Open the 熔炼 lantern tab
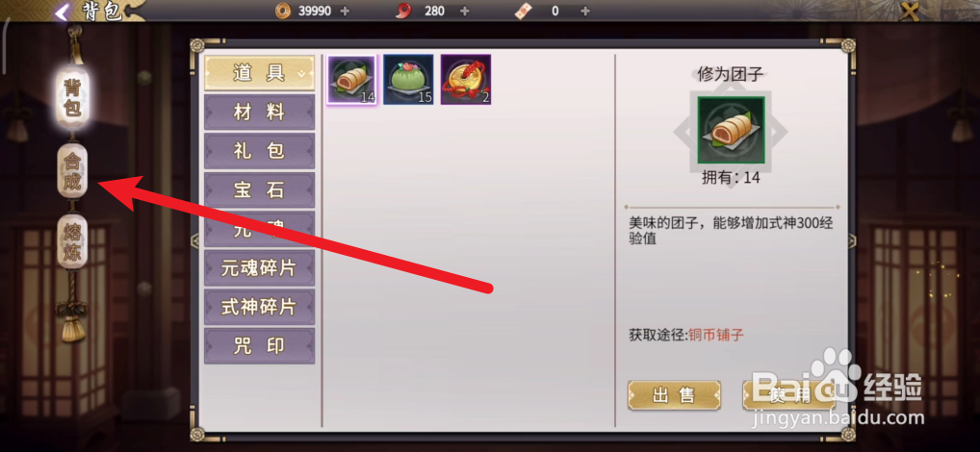 coord(72,241)
